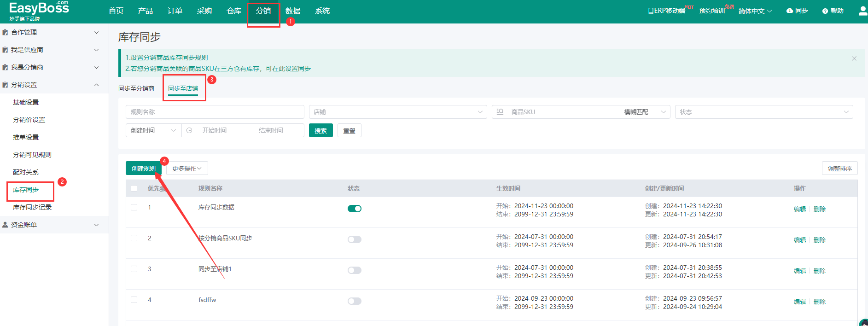Open the 系统 top menu
Screen dimensions: 868x326
(322, 11)
